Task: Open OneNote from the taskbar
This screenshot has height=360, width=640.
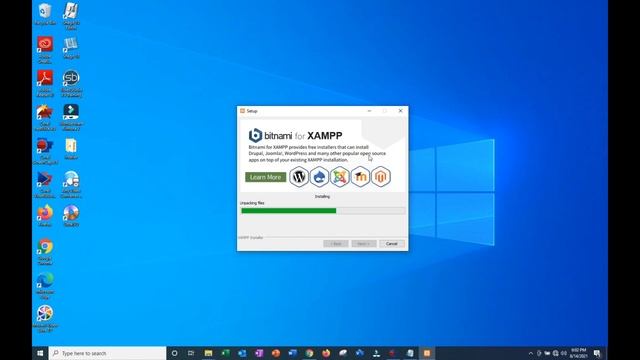Action: [259, 353]
